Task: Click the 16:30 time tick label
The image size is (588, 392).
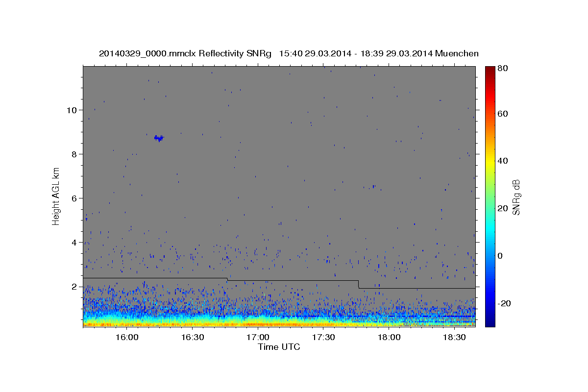Action: coord(192,338)
